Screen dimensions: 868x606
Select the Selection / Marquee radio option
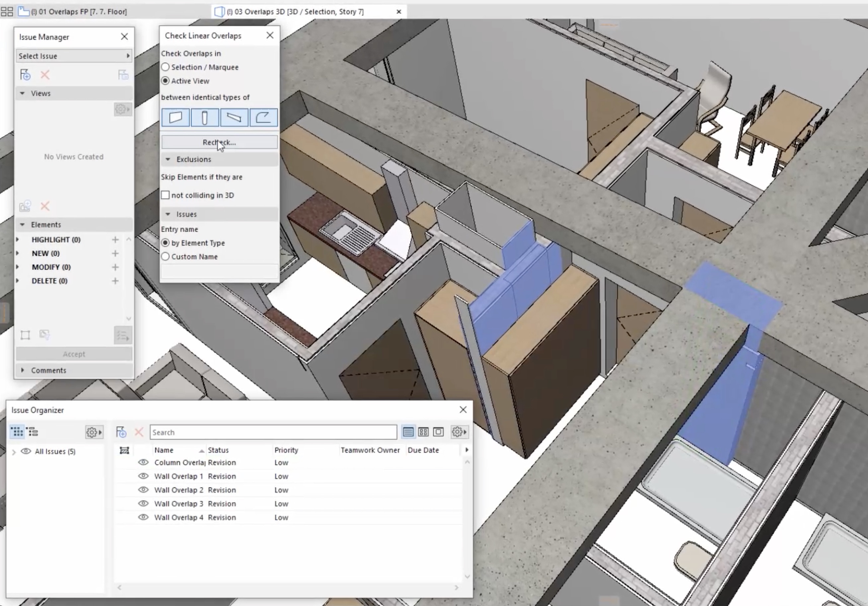tap(165, 67)
